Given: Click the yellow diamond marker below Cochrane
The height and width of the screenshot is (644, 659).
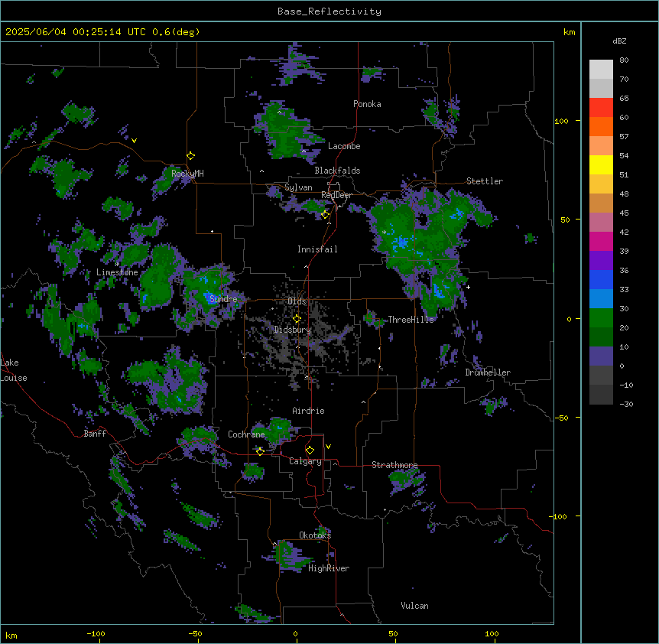Looking at the screenshot, I should (260, 451).
